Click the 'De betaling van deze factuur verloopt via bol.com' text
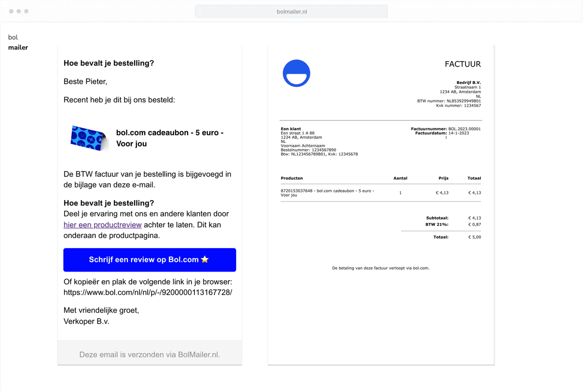Image resolution: width=583 pixels, height=392 pixels. pyautogui.click(x=381, y=268)
